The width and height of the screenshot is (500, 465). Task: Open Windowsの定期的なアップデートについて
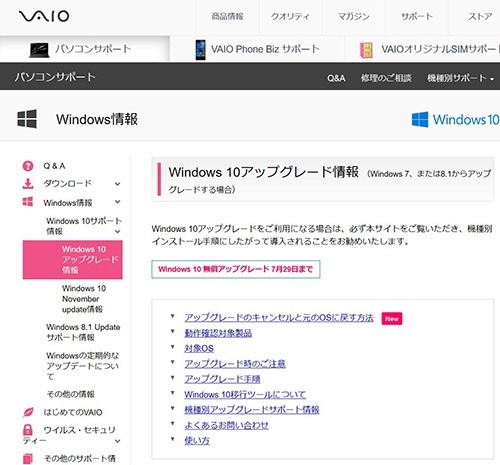coord(83,366)
